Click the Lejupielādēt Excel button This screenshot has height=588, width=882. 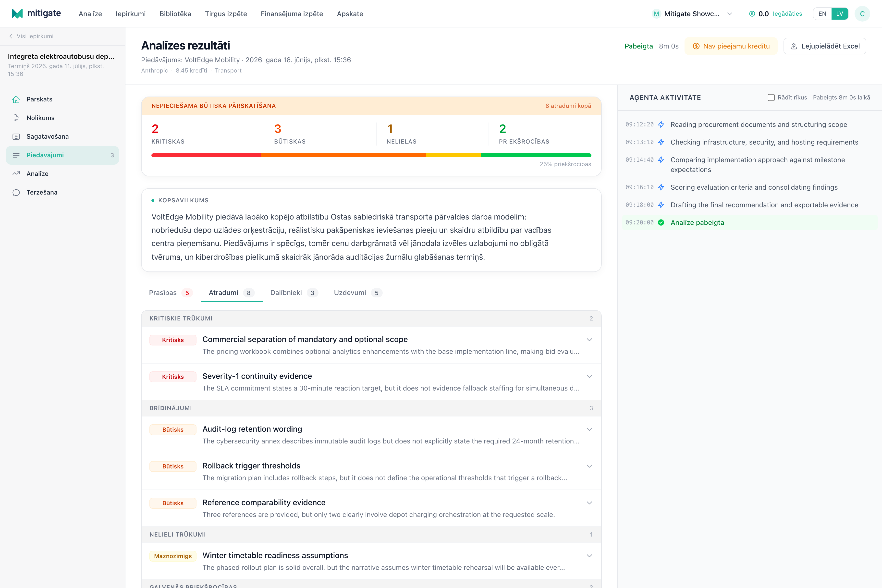[825, 46]
